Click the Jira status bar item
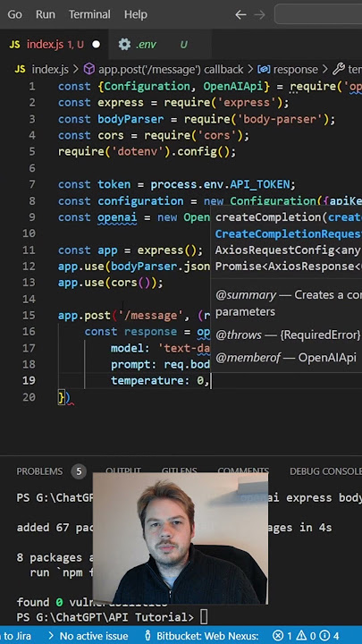Viewport: 362px width, 644px height. 15,636
